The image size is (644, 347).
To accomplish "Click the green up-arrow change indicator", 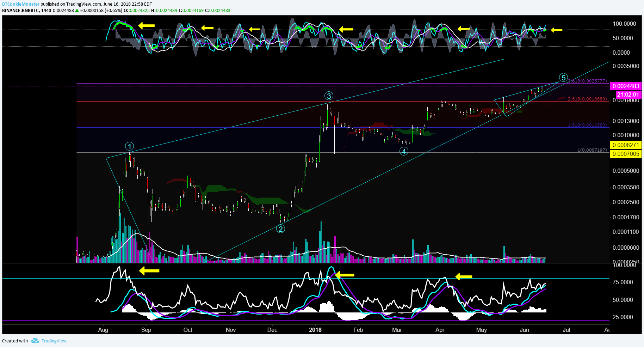I will [77, 11].
